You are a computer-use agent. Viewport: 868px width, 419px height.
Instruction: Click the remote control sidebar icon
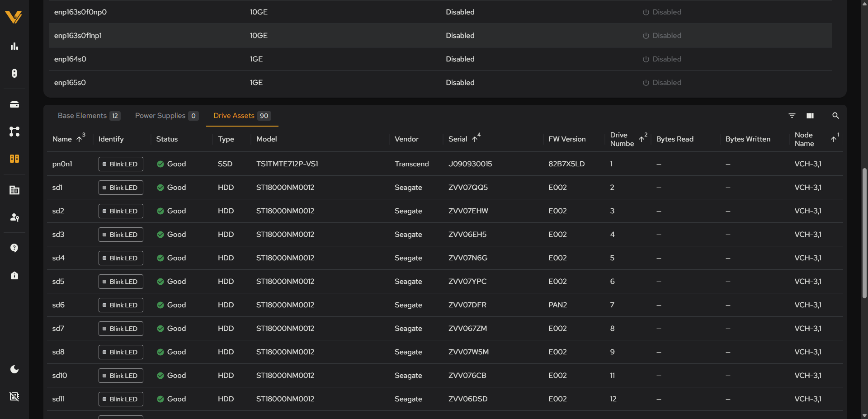[14, 73]
